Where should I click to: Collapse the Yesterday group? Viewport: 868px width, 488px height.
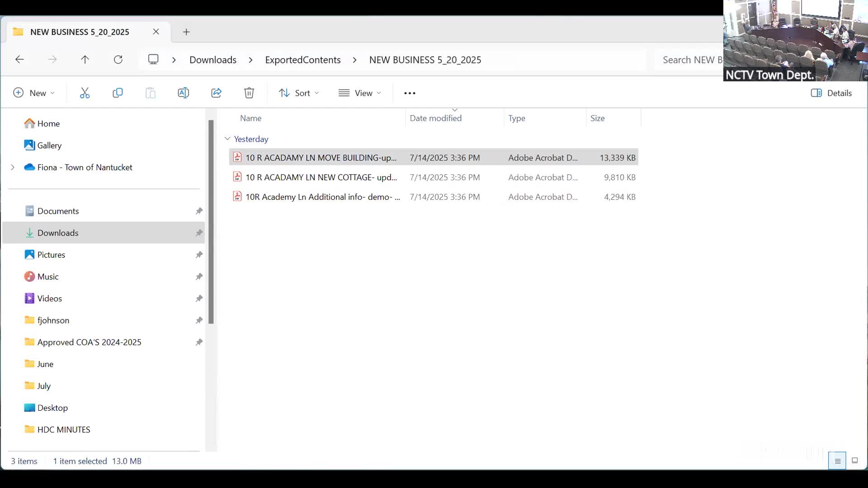pos(227,139)
